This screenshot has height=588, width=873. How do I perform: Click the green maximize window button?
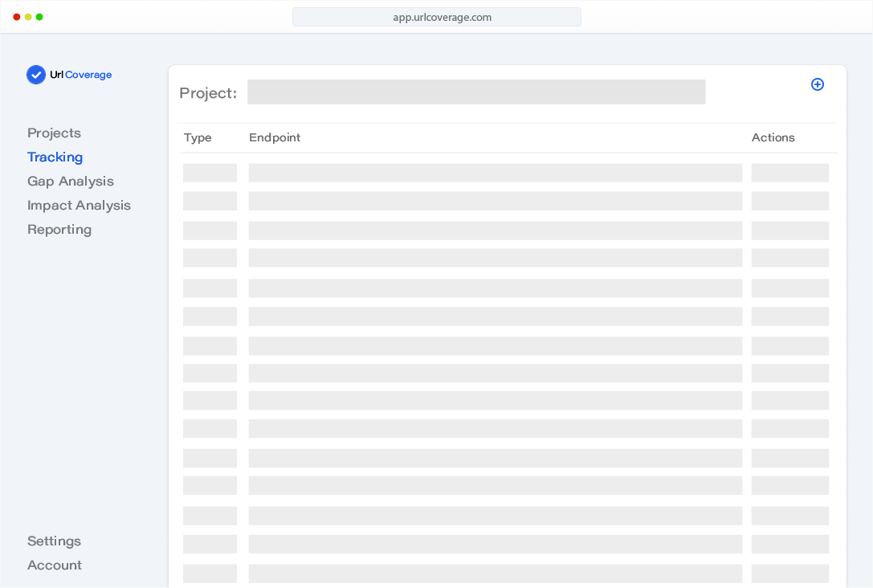39,17
